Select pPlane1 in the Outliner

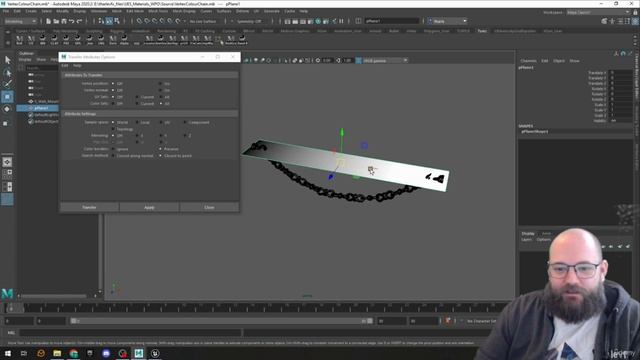[x=41, y=108]
